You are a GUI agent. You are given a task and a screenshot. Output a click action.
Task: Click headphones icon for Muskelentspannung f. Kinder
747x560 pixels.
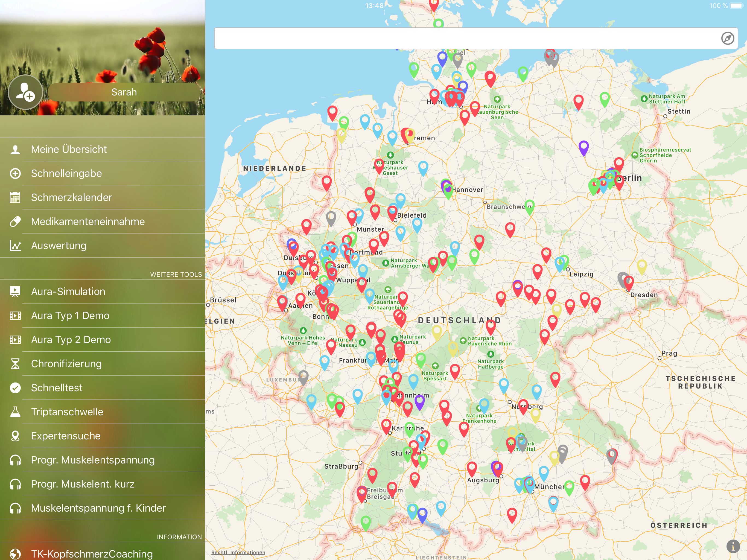point(15,508)
